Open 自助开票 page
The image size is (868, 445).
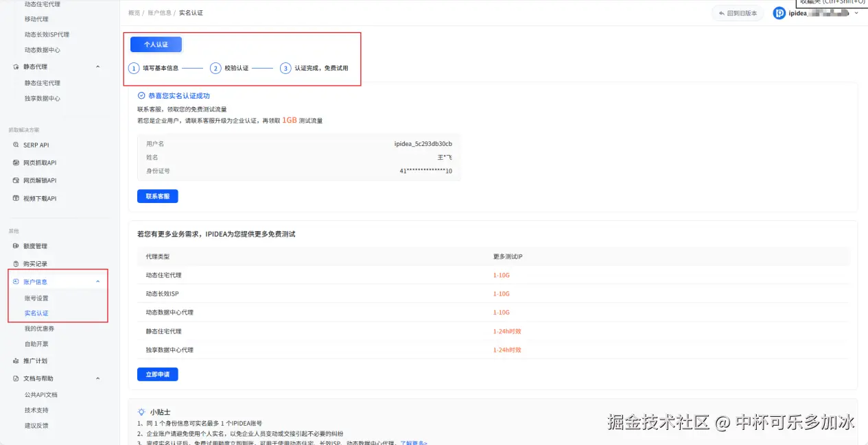(36, 344)
